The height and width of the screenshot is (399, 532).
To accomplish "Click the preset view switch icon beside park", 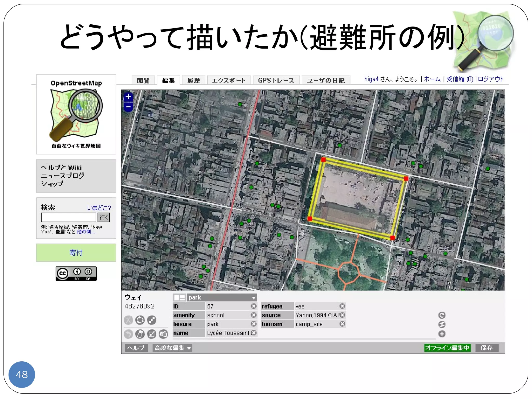I will (x=179, y=298).
